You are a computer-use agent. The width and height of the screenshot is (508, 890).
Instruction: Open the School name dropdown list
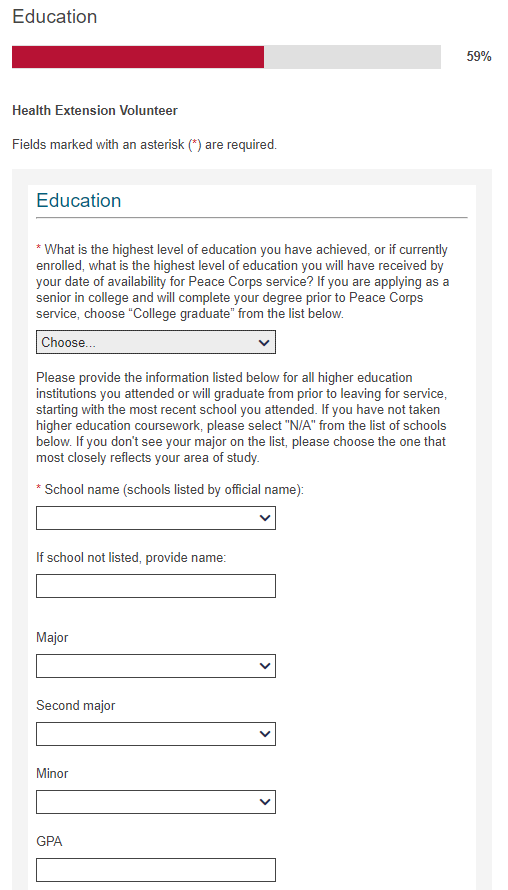[156, 518]
